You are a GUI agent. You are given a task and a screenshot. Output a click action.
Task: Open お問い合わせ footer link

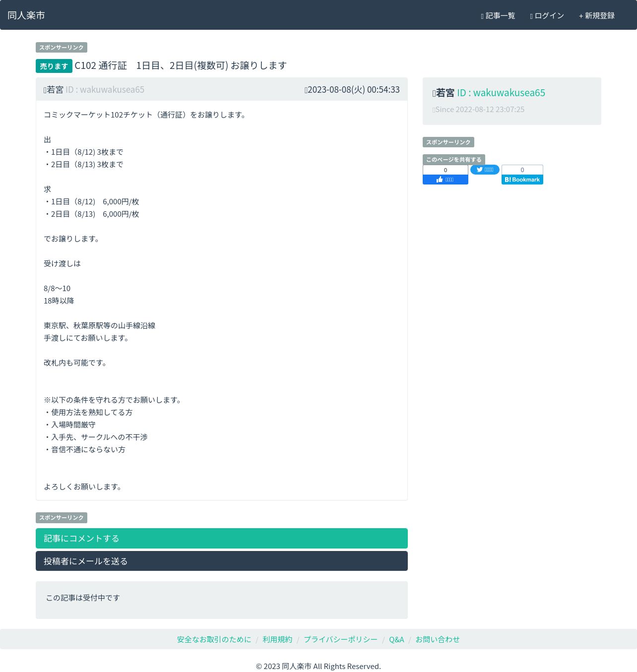(438, 639)
